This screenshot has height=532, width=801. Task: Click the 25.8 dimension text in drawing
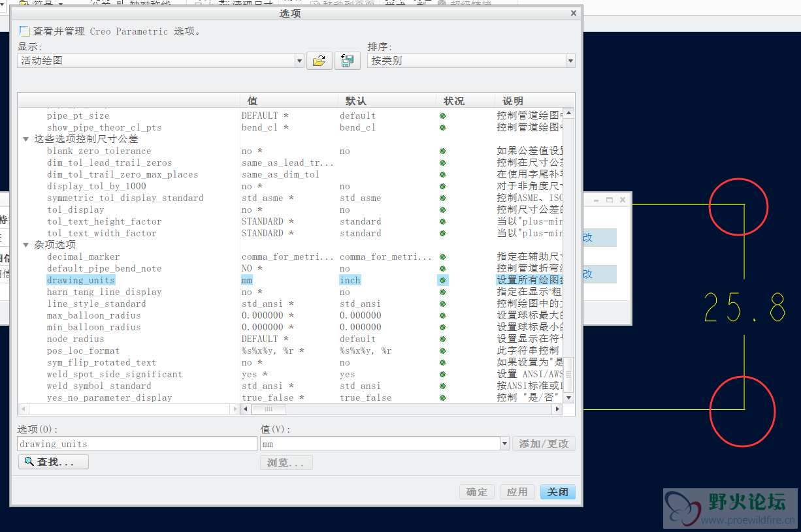click(745, 307)
